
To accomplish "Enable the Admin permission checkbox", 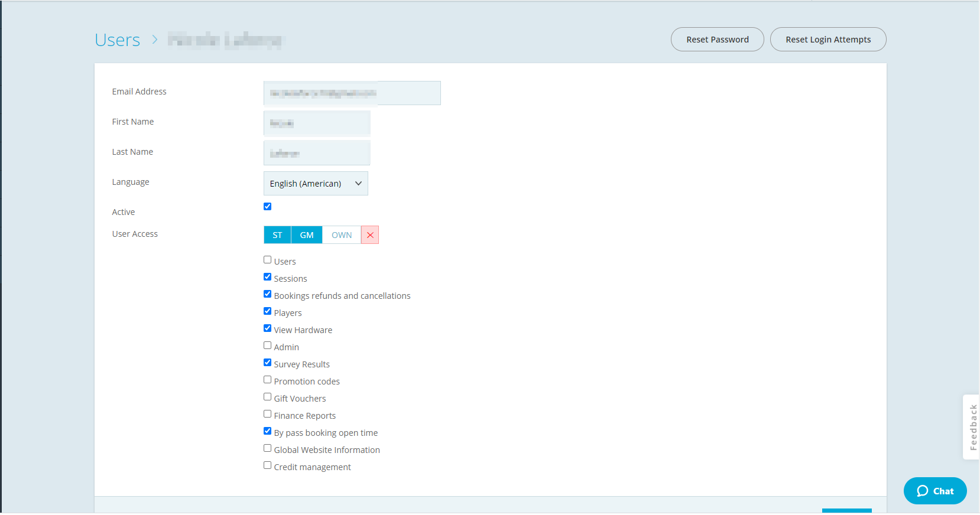I will click(x=268, y=345).
